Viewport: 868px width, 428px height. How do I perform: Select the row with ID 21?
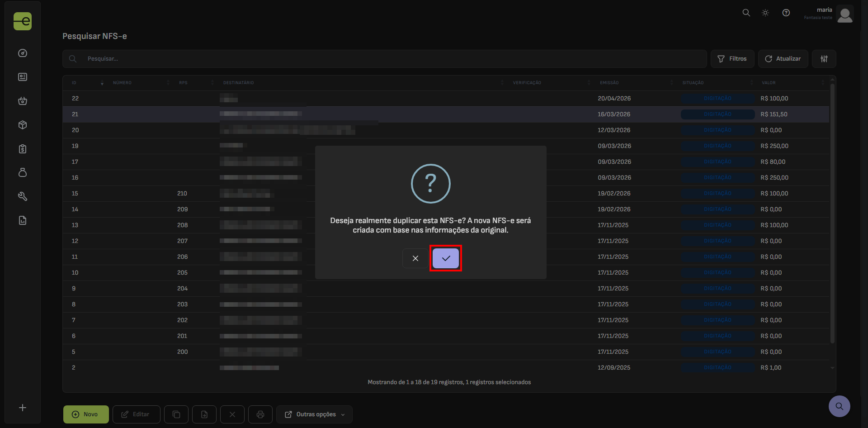446,114
